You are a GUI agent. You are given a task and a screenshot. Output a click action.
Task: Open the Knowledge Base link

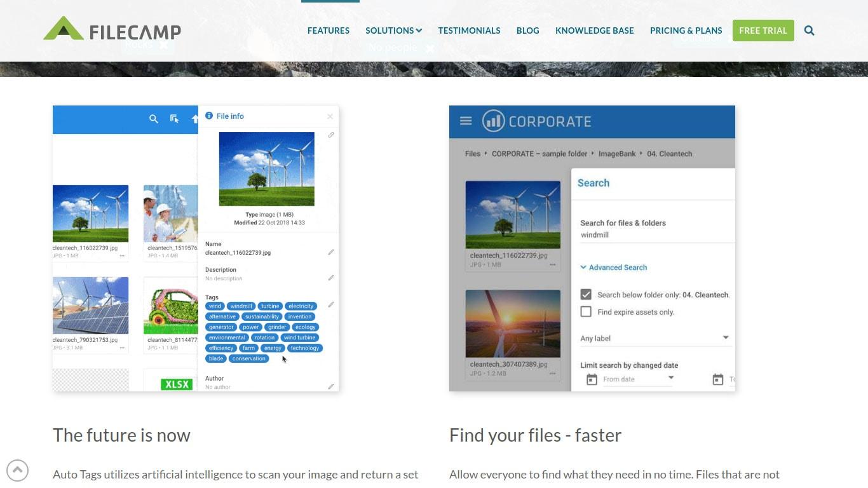click(594, 30)
